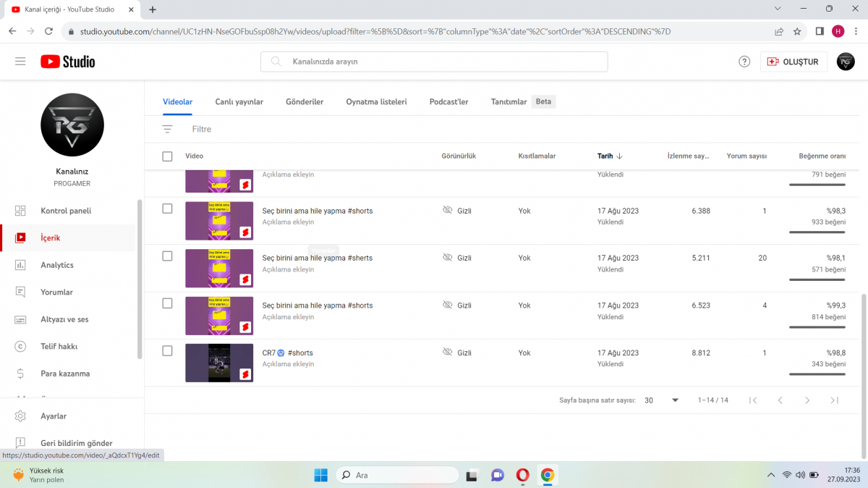This screenshot has width=868, height=488.
Task: Open the help question mark icon
Action: click(744, 62)
